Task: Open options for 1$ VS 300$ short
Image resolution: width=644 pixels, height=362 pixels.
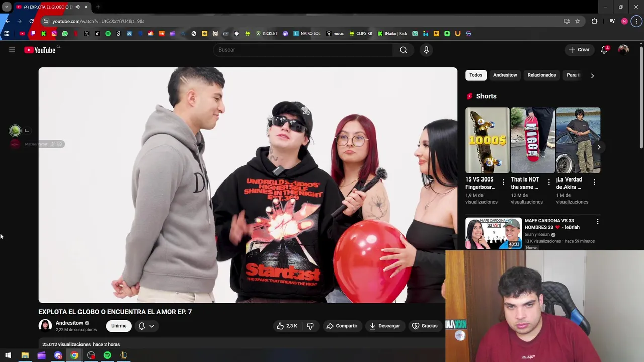Action: pos(503,183)
